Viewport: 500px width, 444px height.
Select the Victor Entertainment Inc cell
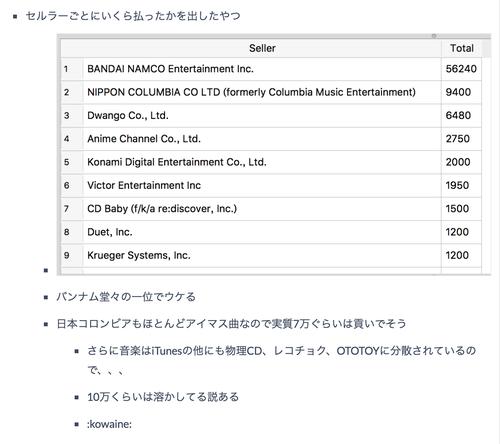262,186
